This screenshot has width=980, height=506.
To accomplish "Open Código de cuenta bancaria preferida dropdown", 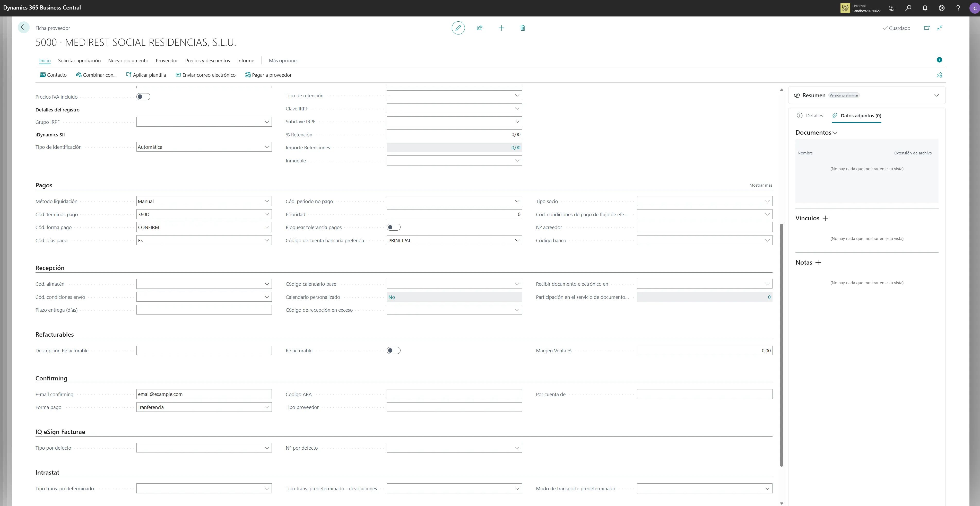I will pos(517,240).
